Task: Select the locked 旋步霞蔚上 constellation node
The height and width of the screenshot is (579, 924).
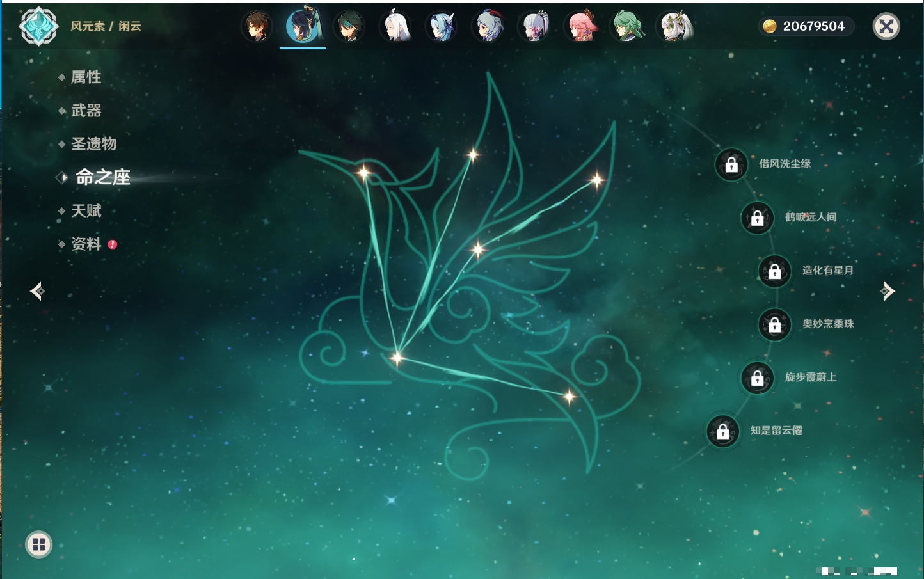Action: (x=758, y=378)
